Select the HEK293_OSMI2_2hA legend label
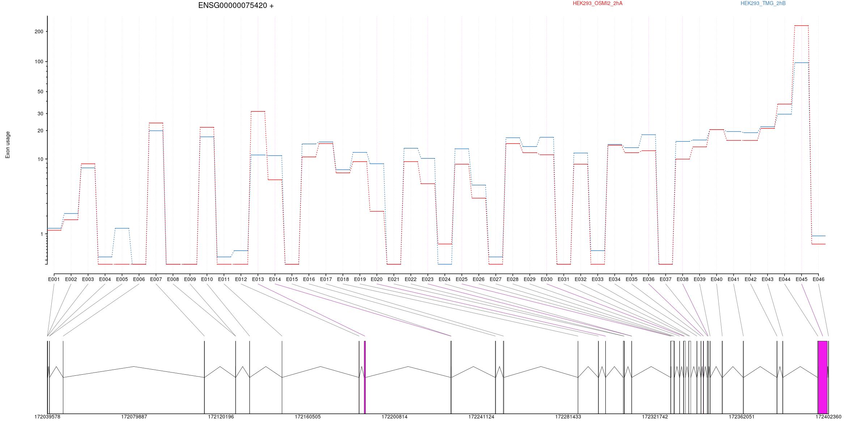Screen dimensions: 868x434 coord(597,3)
